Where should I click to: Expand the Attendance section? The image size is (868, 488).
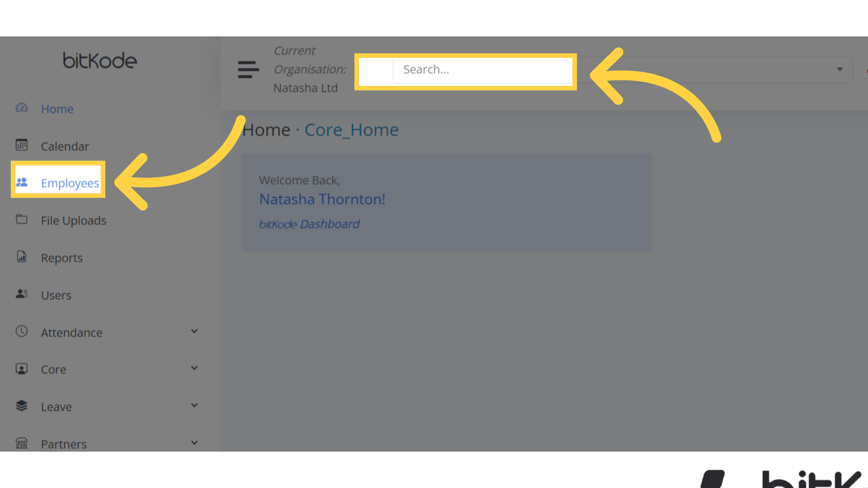tap(194, 331)
